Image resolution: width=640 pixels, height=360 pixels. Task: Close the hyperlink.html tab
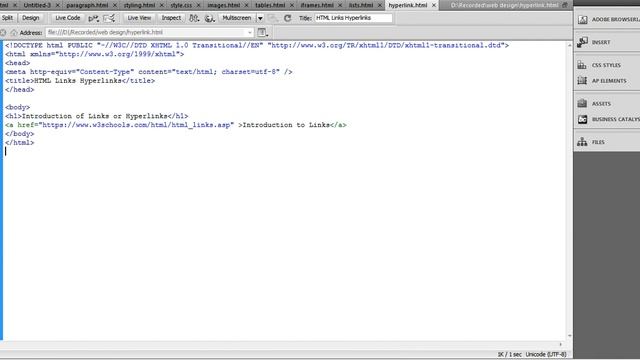pyautogui.click(x=434, y=5)
